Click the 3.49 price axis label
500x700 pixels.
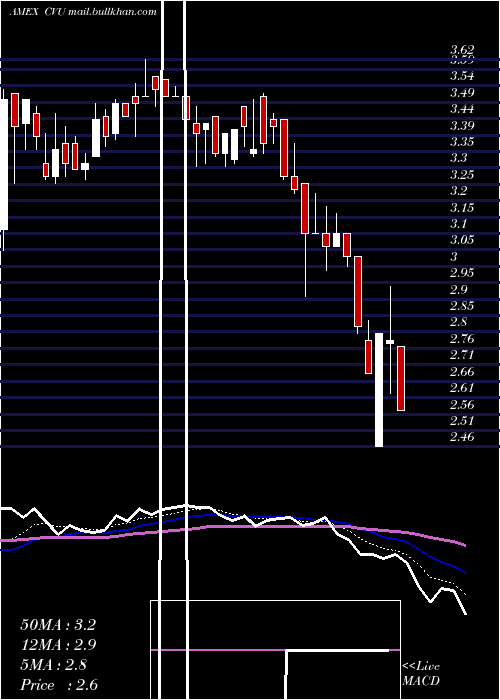(x=462, y=92)
